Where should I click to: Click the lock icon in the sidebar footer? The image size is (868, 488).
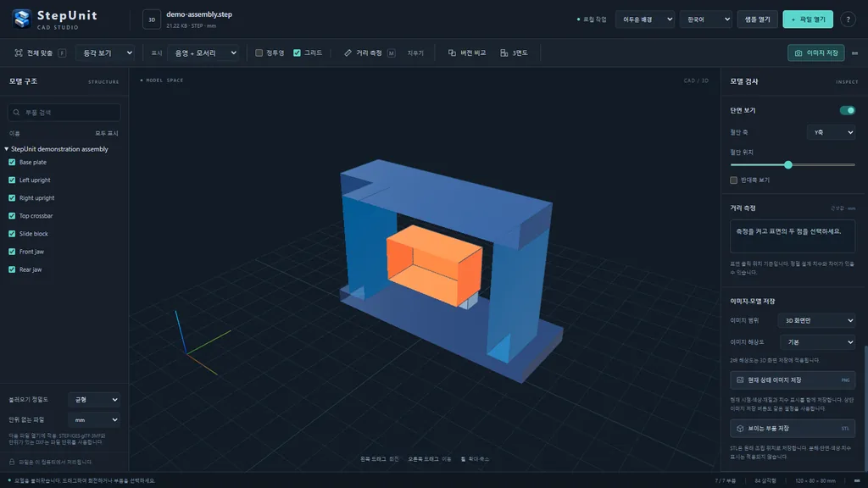(x=12, y=462)
